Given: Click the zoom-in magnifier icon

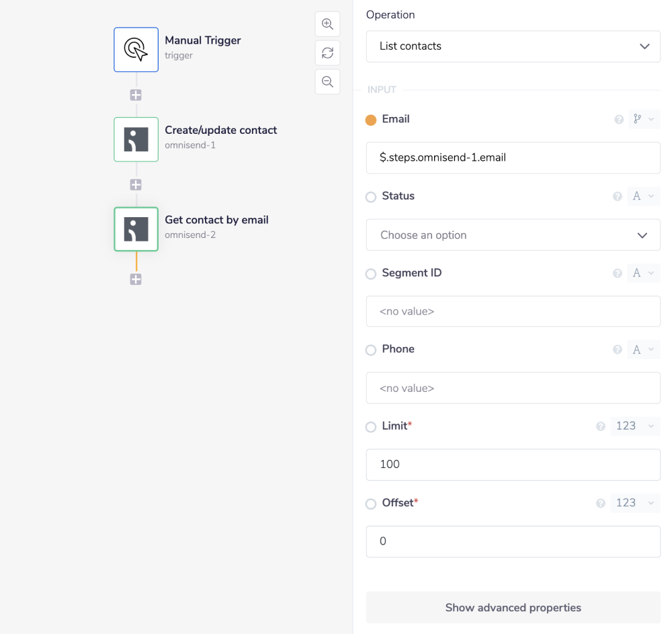Looking at the screenshot, I should [327, 24].
